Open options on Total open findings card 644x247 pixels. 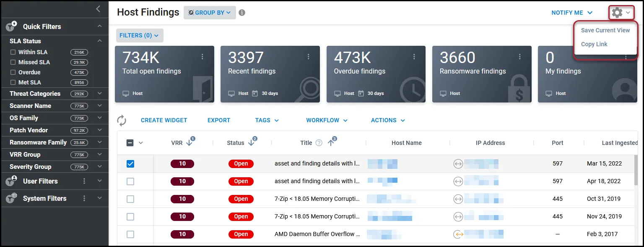(203, 57)
